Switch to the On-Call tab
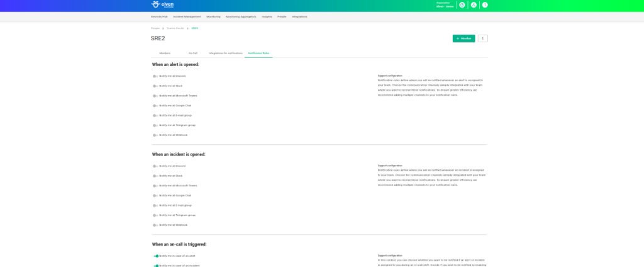 coord(193,54)
